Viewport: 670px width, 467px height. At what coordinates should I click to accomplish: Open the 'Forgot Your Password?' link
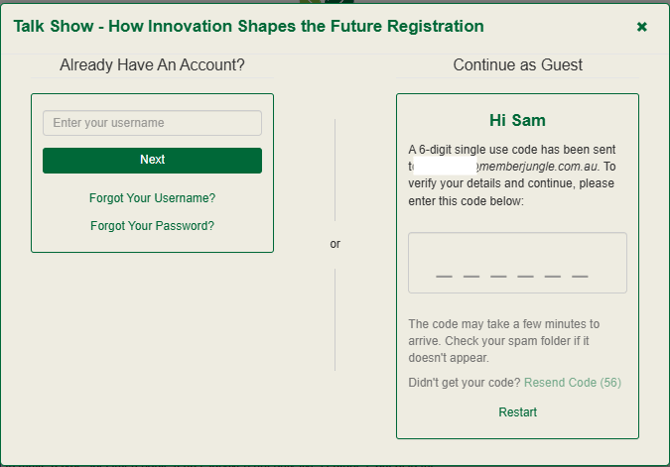tap(152, 226)
